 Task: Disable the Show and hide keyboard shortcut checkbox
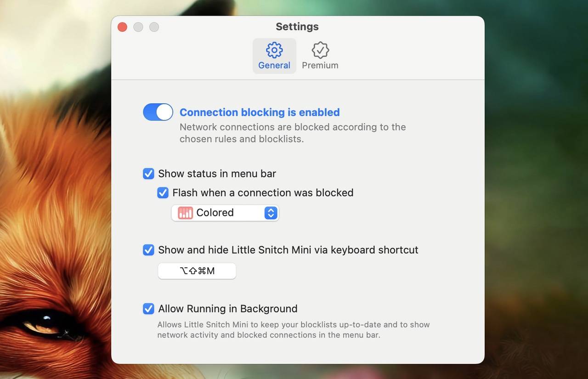[x=148, y=250]
